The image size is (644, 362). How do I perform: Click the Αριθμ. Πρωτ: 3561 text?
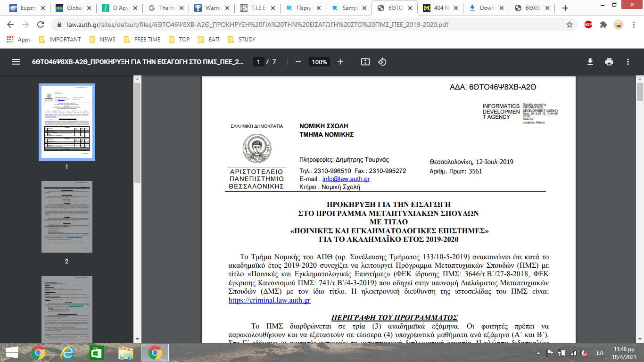click(456, 171)
